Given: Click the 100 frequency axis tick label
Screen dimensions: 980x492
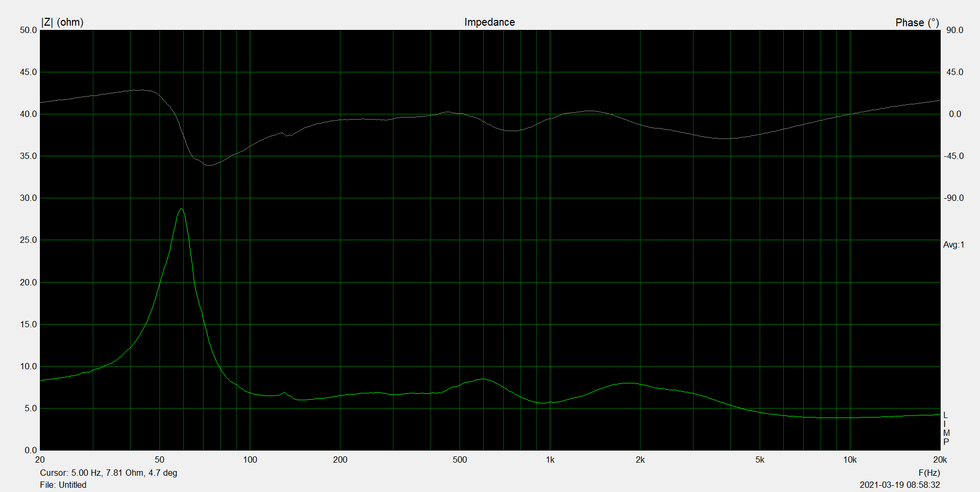Looking at the screenshot, I should (x=250, y=459).
